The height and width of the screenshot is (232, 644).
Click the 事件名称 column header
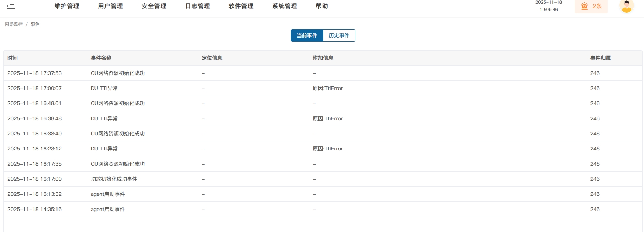click(101, 58)
